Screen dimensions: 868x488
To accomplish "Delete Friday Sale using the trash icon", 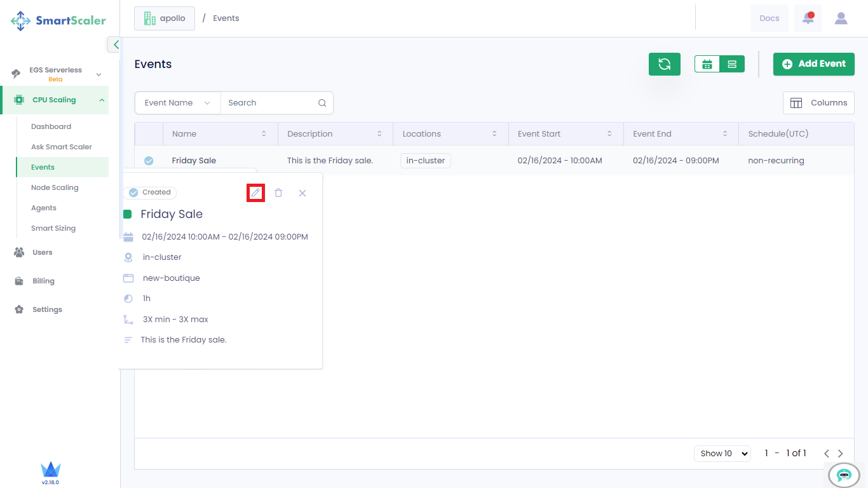I will click(x=278, y=193).
